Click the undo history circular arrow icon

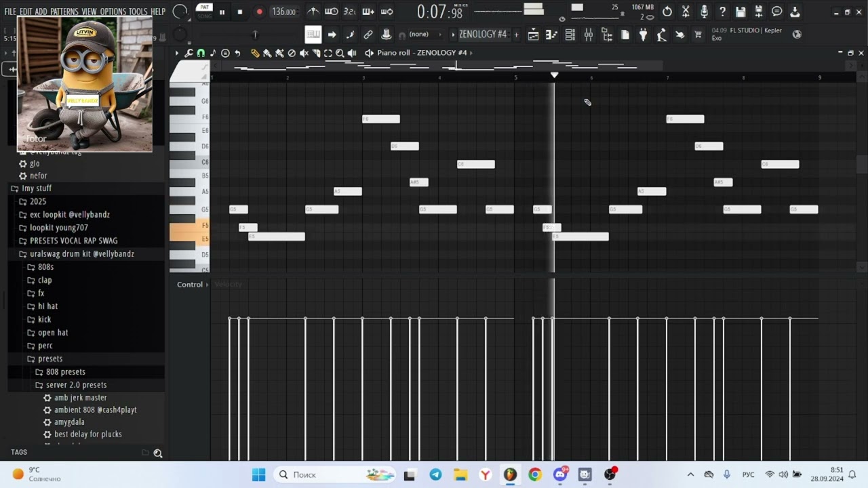tap(667, 12)
